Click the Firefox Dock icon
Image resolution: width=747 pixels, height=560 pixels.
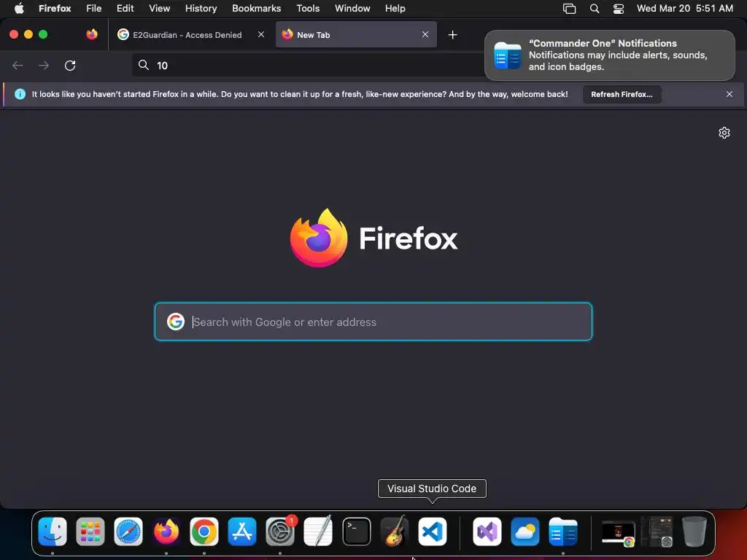(x=166, y=532)
